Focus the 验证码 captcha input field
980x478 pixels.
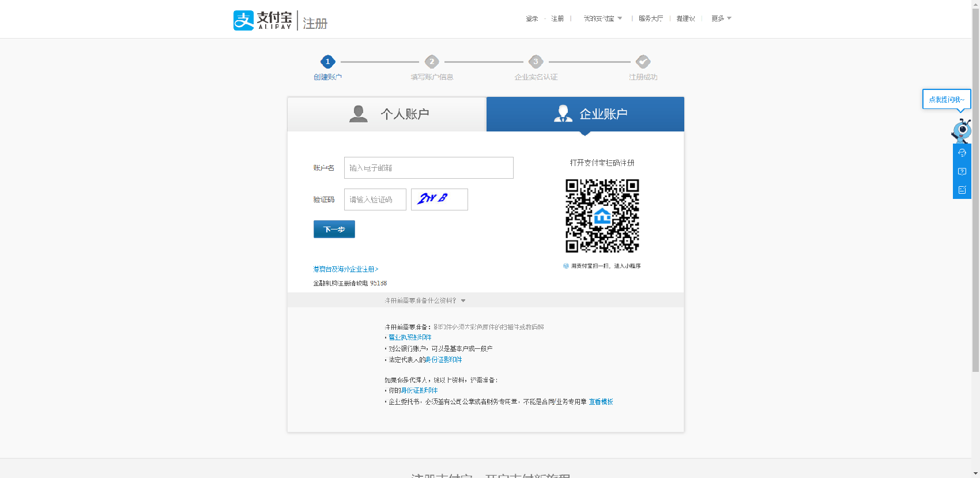coord(375,200)
